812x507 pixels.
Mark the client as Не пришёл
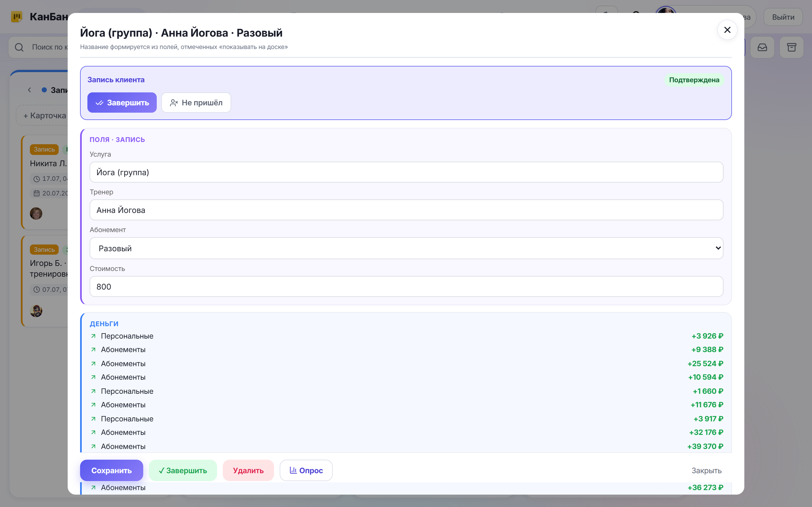(196, 103)
